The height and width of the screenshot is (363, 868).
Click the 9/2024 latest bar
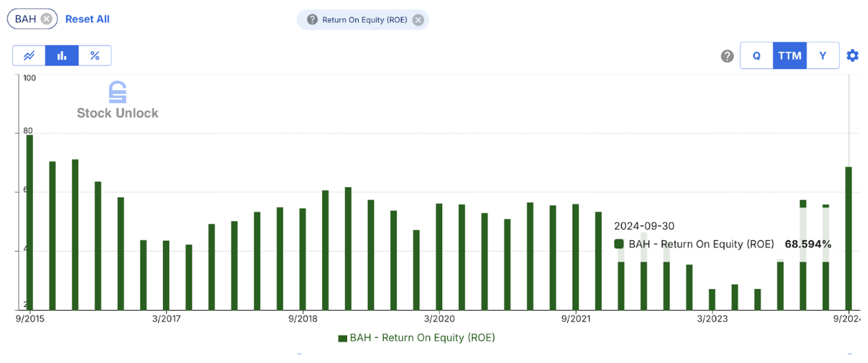click(849, 238)
